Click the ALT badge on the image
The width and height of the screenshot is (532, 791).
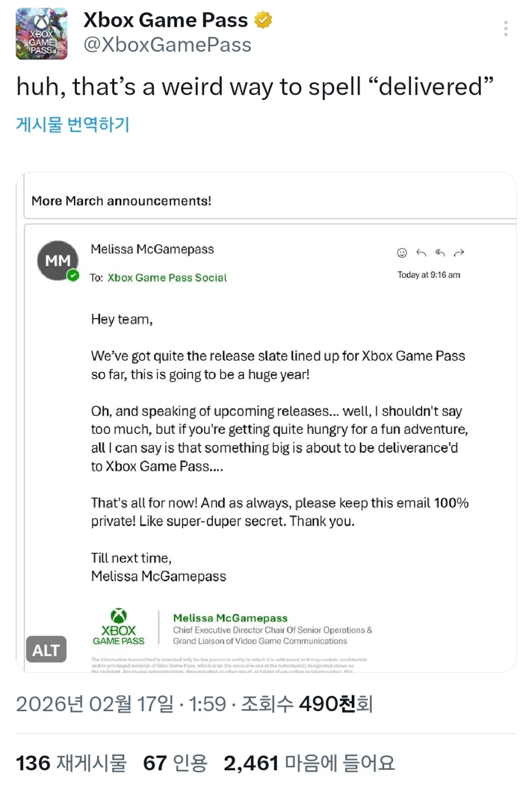[x=46, y=650]
